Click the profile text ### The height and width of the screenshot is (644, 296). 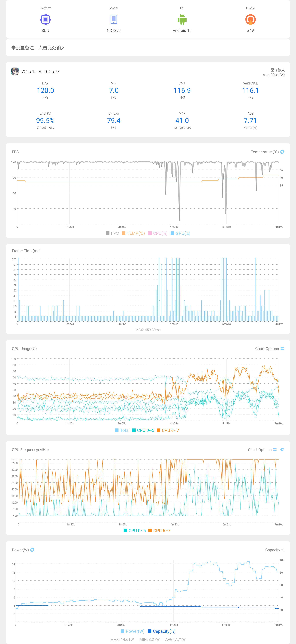(x=250, y=31)
